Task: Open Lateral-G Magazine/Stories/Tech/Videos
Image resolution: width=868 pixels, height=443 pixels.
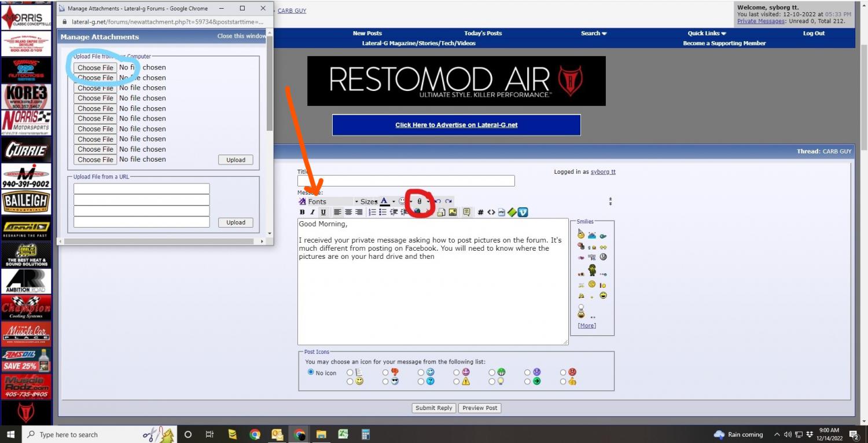Action: [419, 43]
